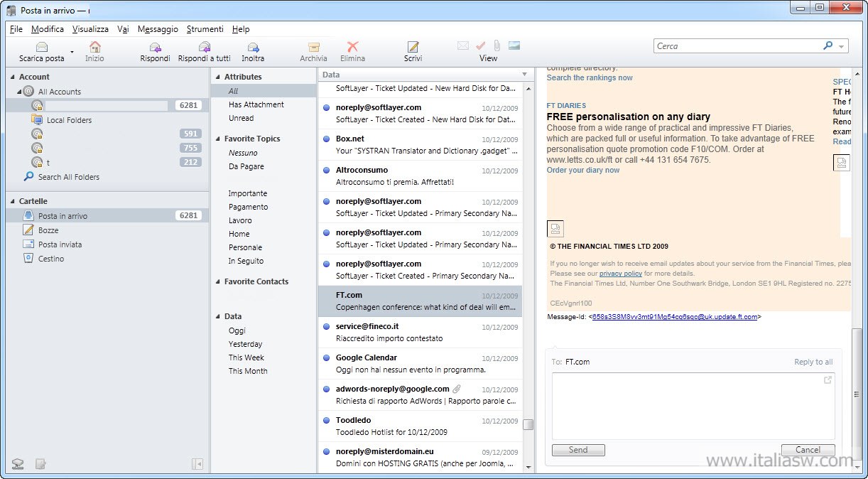Click the Search All Folders magnifier icon
Image resolution: width=868 pixels, height=479 pixels.
29,176
